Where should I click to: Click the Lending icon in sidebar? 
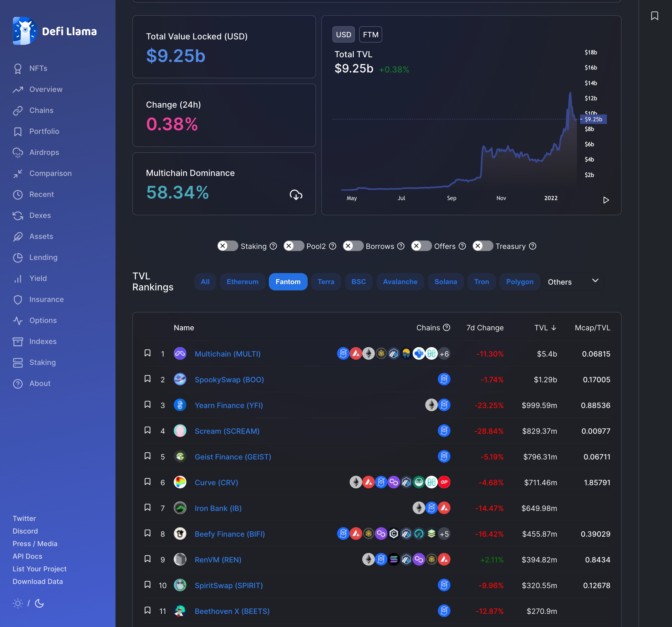pyautogui.click(x=18, y=257)
